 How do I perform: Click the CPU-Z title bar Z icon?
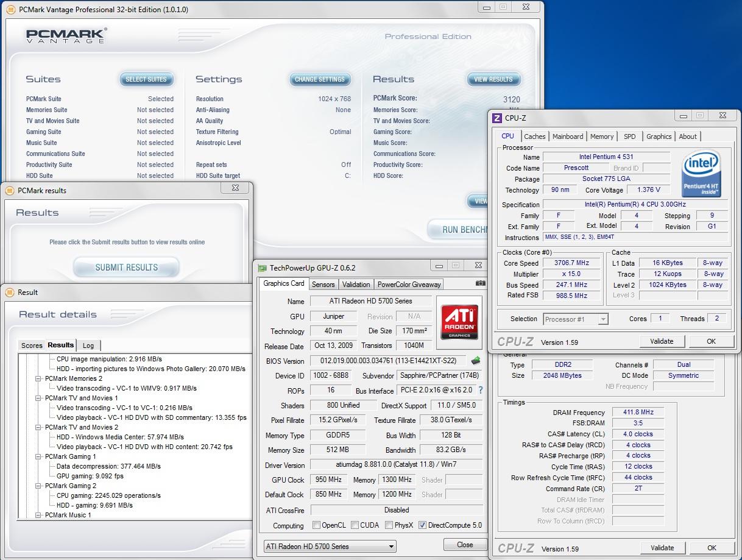(x=497, y=118)
